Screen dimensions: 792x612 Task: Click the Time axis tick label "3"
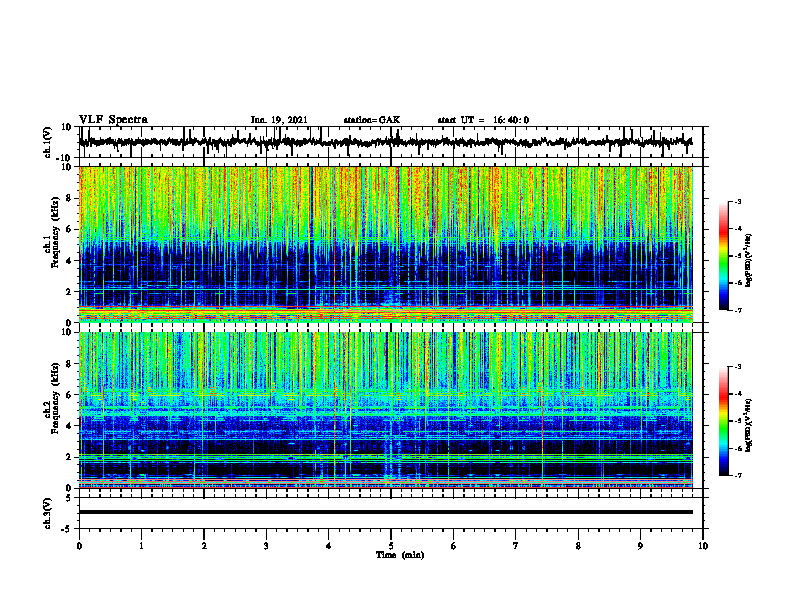[266, 546]
